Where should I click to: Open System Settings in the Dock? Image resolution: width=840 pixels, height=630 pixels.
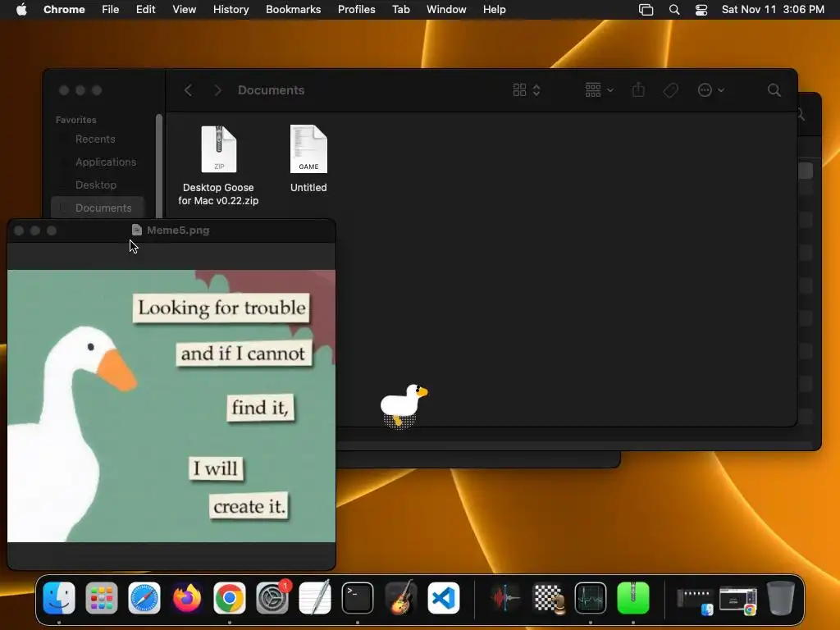[272, 598]
